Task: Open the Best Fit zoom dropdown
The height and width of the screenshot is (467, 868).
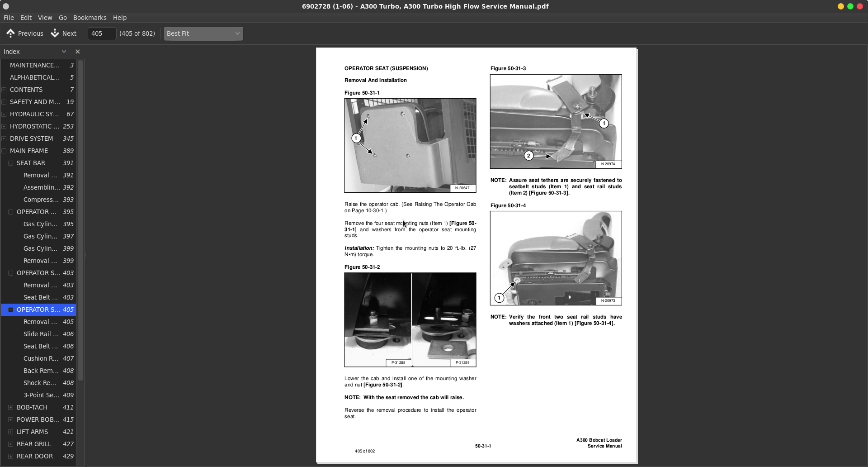Action: 203,33
